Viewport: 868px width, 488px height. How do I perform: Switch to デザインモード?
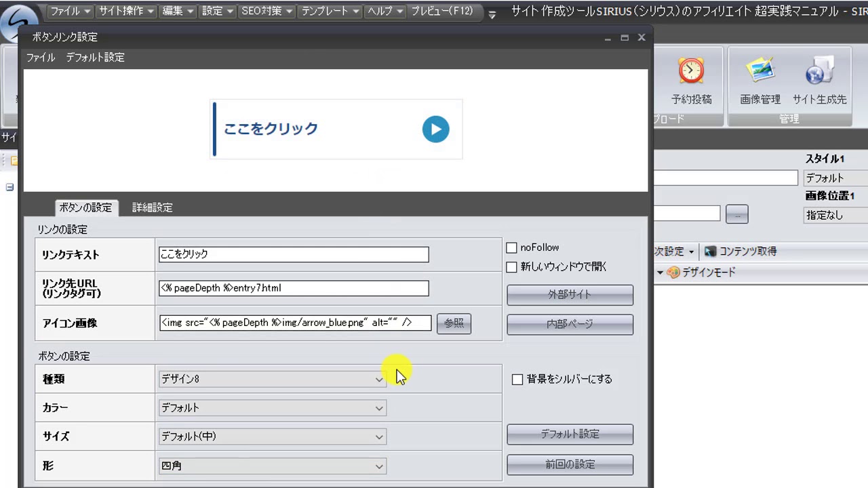click(701, 272)
